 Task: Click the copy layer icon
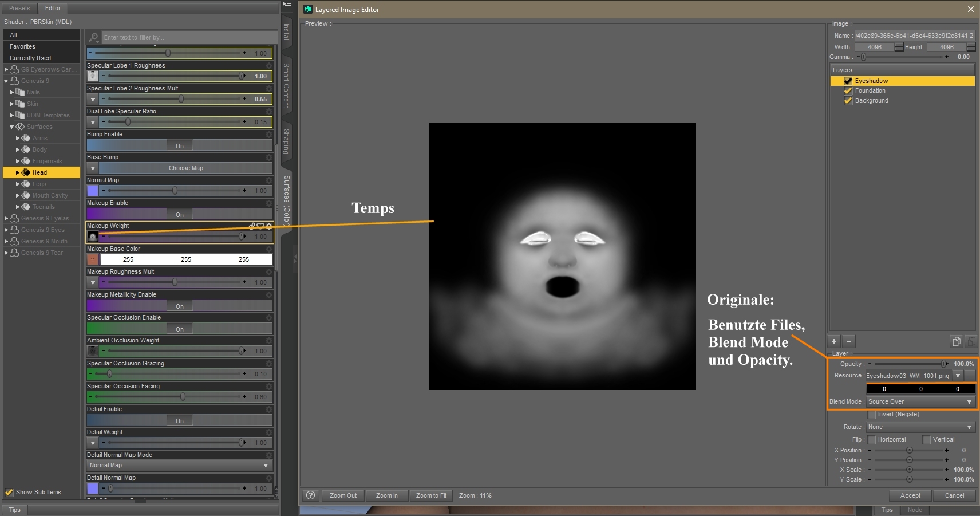coord(956,341)
